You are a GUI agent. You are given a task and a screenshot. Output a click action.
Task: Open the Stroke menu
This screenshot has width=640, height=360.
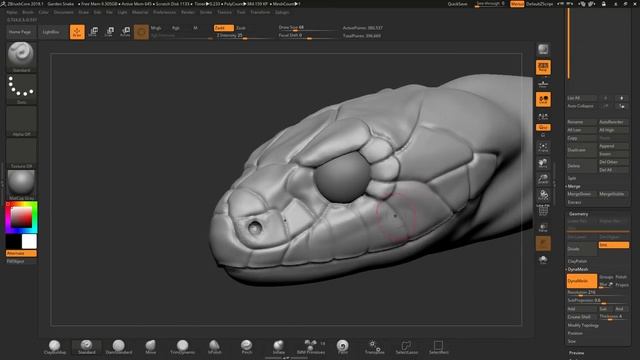pos(206,12)
